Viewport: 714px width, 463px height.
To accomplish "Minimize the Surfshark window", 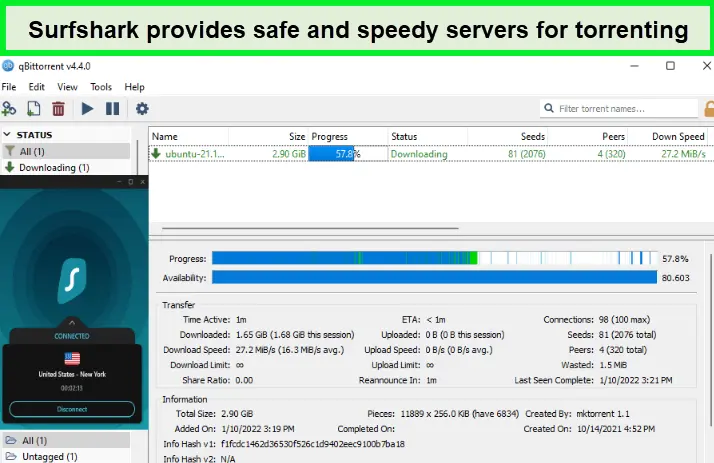I will [119, 182].
